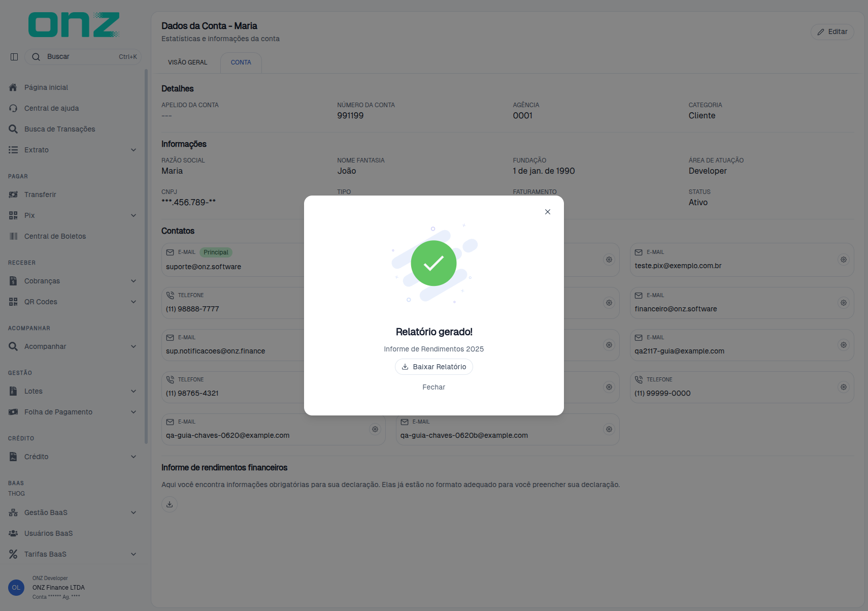
Task: Expand Folha de Pagamento chevron
Action: tap(133, 412)
